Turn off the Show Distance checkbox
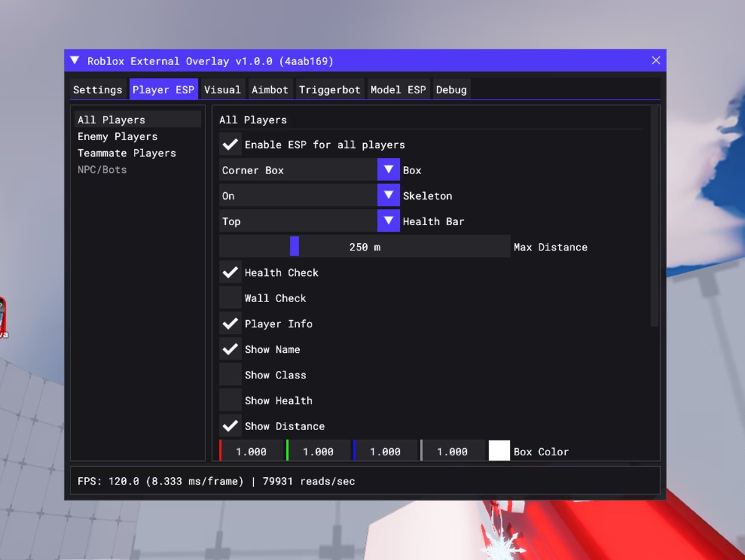Image resolution: width=745 pixels, height=560 pixels. 230,426
